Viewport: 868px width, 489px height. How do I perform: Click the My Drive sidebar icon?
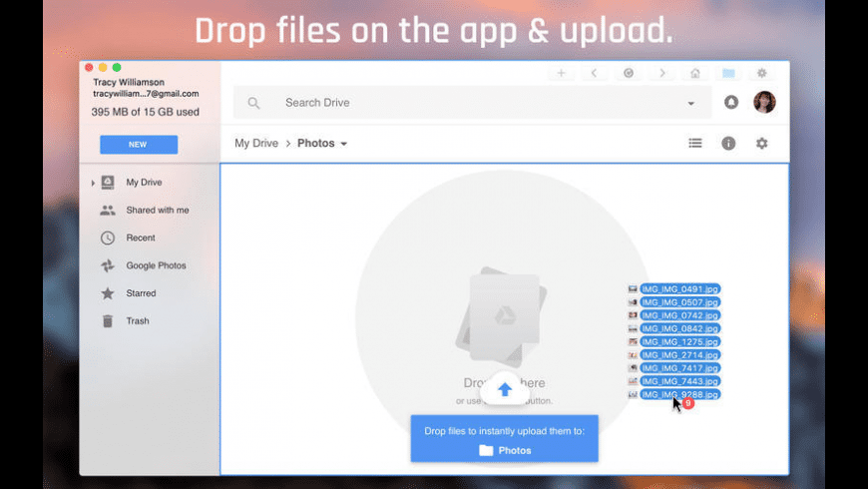pos(108,183)
